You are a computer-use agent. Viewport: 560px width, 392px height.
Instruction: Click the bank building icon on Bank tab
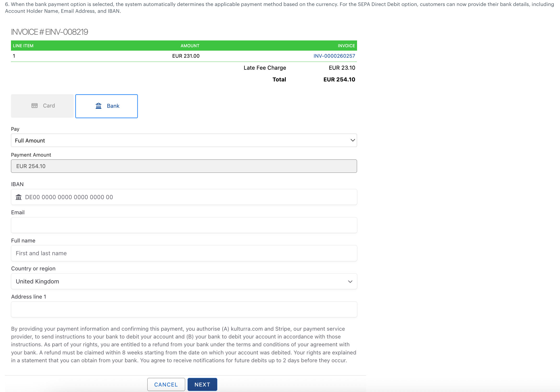pyautogui.click(x=98, y=106)
